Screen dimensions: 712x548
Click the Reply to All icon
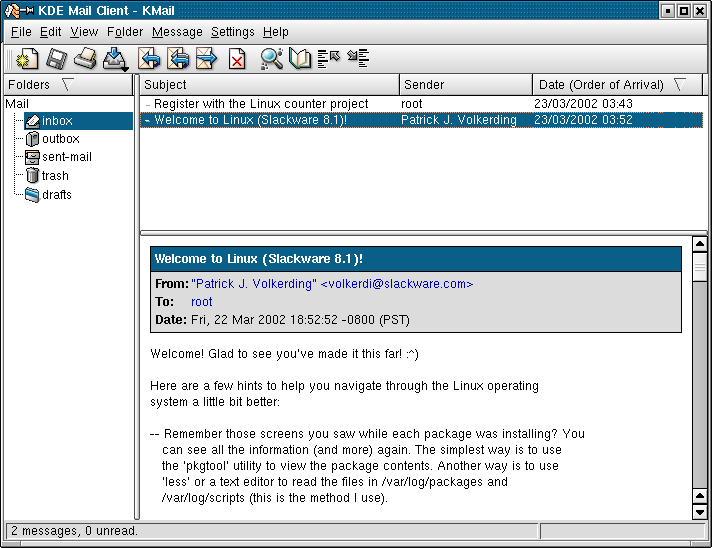pos(178,59)
